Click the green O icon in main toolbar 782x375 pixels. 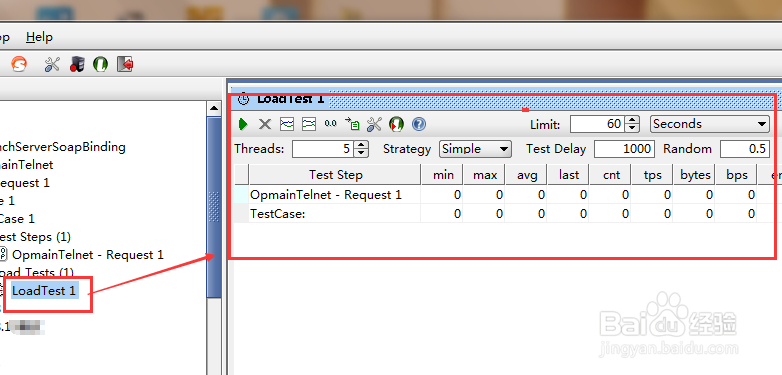101,64
